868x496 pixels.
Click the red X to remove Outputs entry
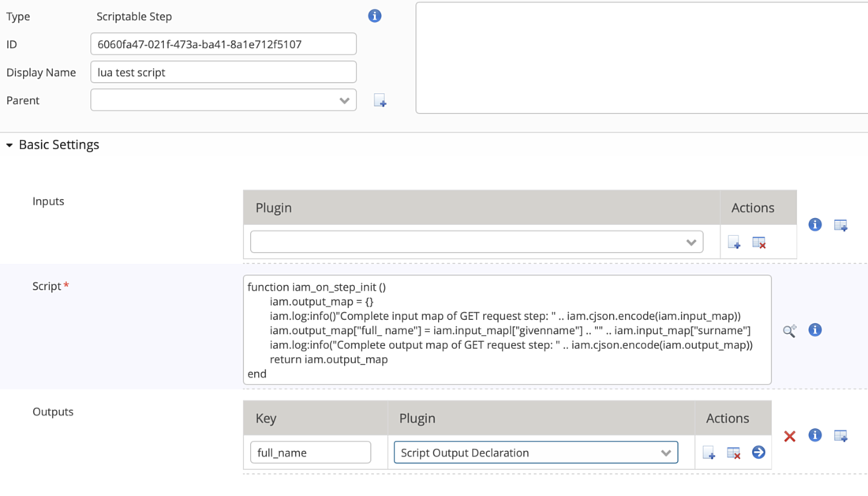click(790, 436)
